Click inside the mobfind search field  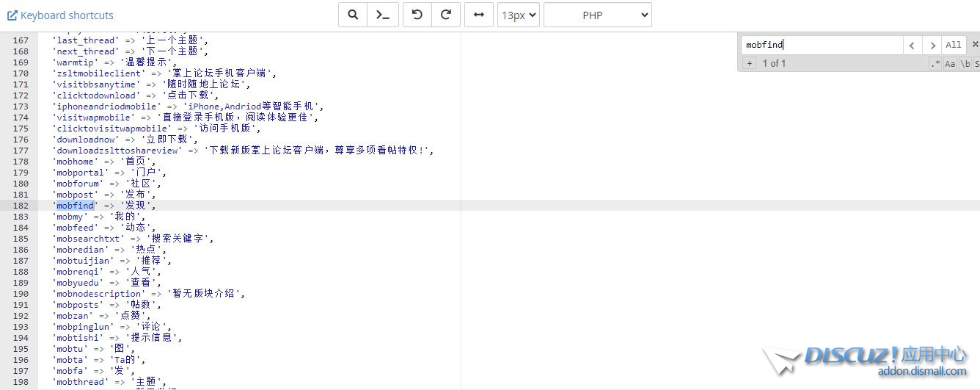(822, 45)
